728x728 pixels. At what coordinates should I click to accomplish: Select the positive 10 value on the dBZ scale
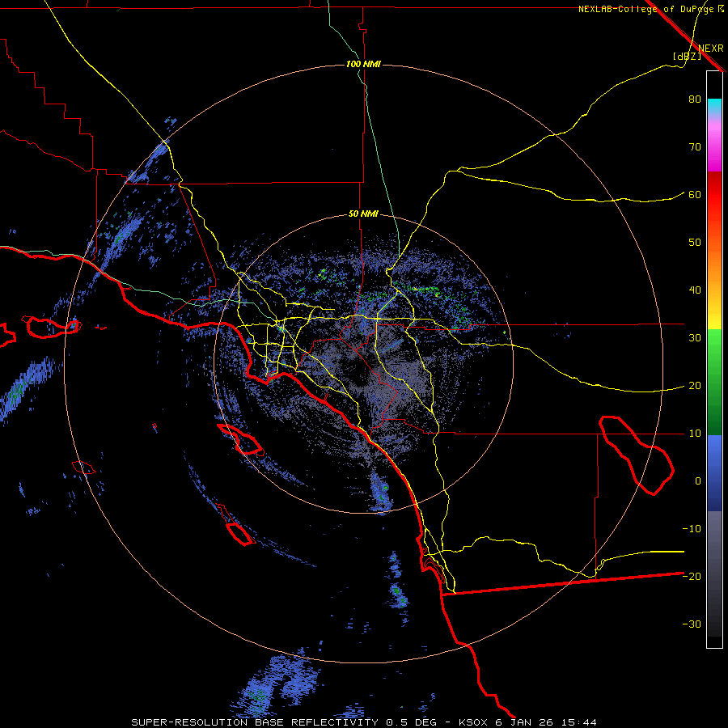(695, 434)
